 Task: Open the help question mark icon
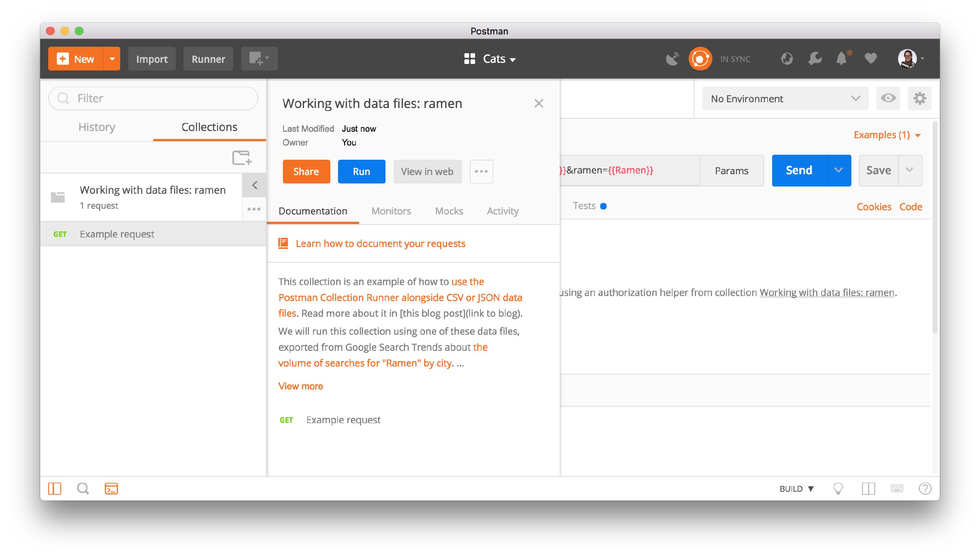924,489
